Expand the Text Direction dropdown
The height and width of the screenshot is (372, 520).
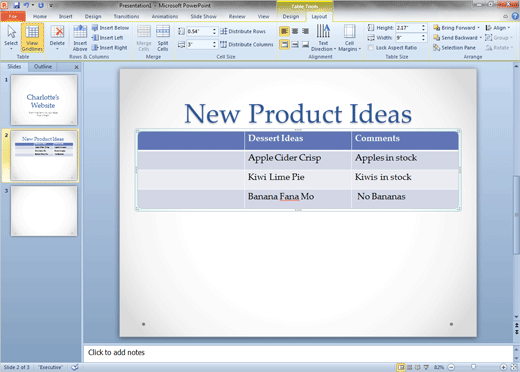(323, 38)
